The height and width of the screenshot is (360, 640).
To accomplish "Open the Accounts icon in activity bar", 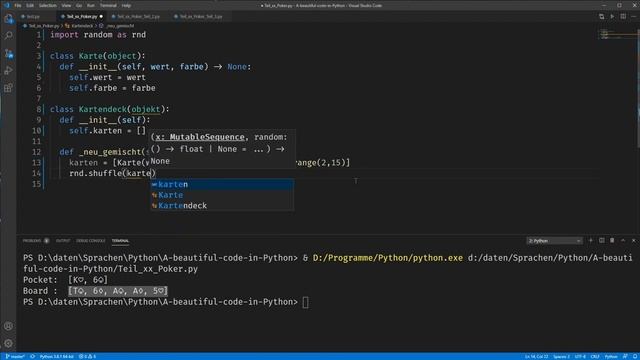I will (8, 326).
